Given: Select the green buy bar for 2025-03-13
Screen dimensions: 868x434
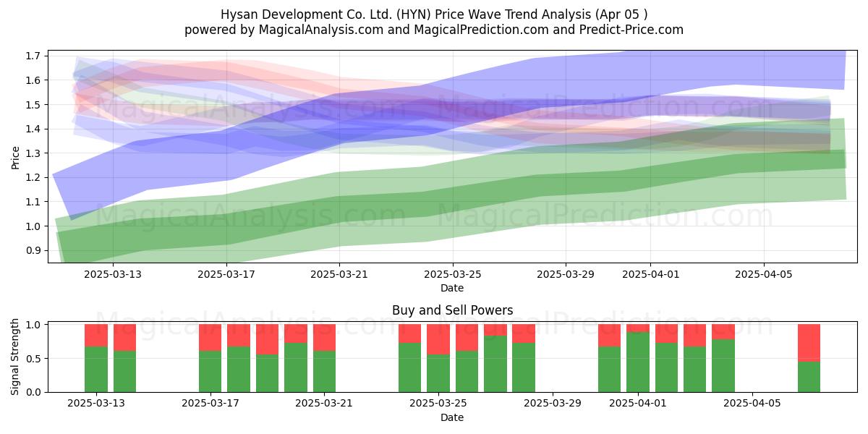Looking at the screenshot, I should pyautogui.click(x=96, y=369).
